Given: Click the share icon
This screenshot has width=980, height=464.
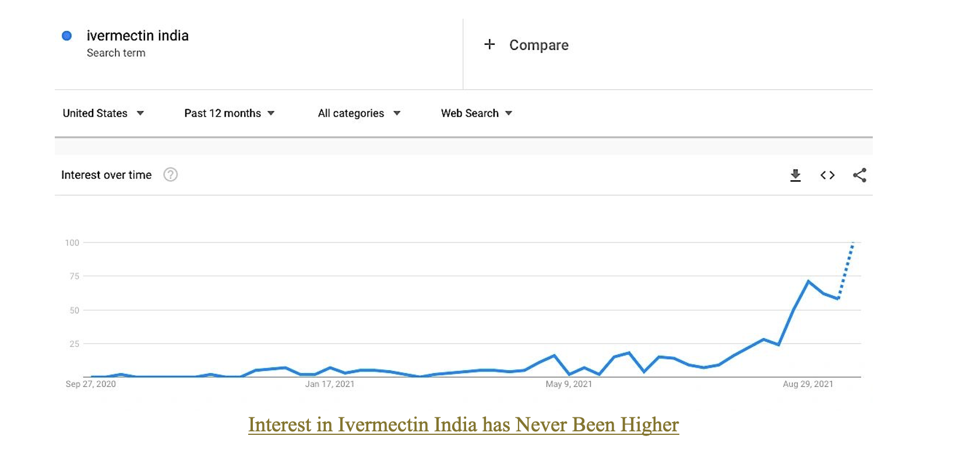Looking at the screenshot, I should [860, 175].
